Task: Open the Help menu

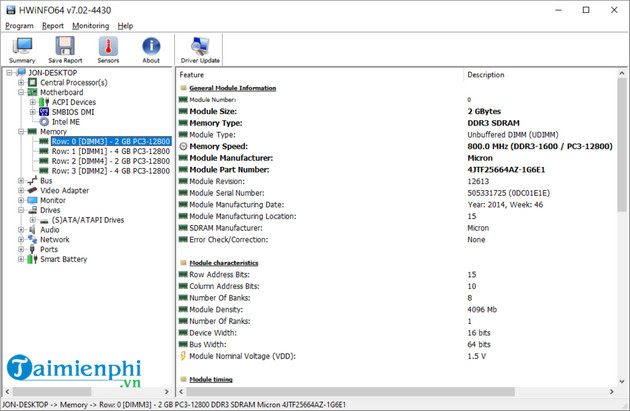Action: (125, 26)
